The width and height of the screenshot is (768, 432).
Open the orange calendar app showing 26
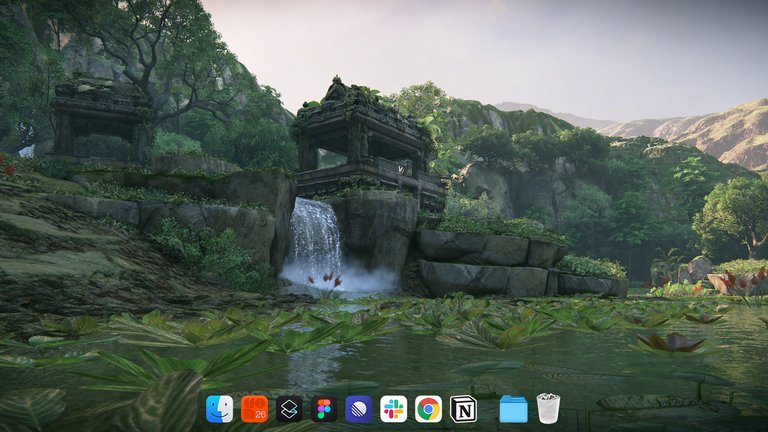[254, 409]
